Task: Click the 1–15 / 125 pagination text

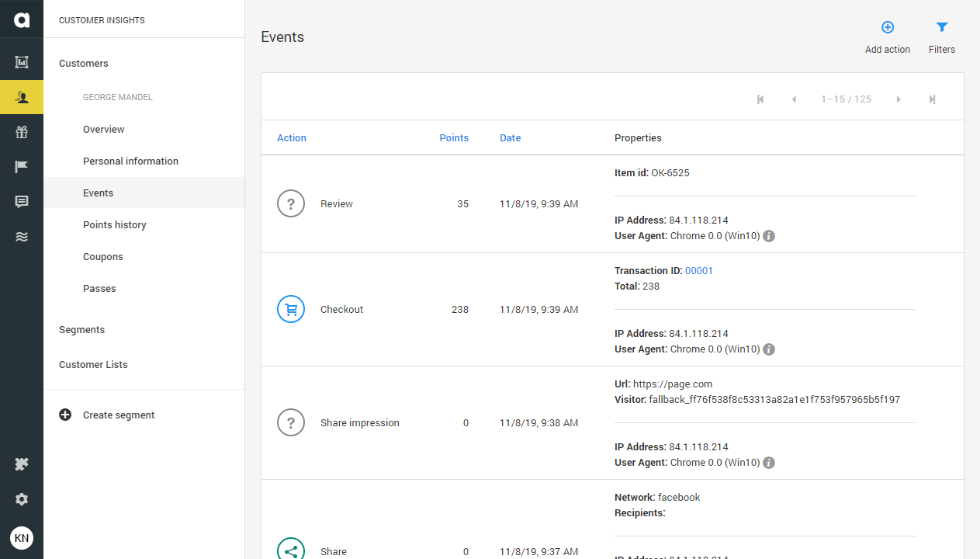Action: click(847, 99)
